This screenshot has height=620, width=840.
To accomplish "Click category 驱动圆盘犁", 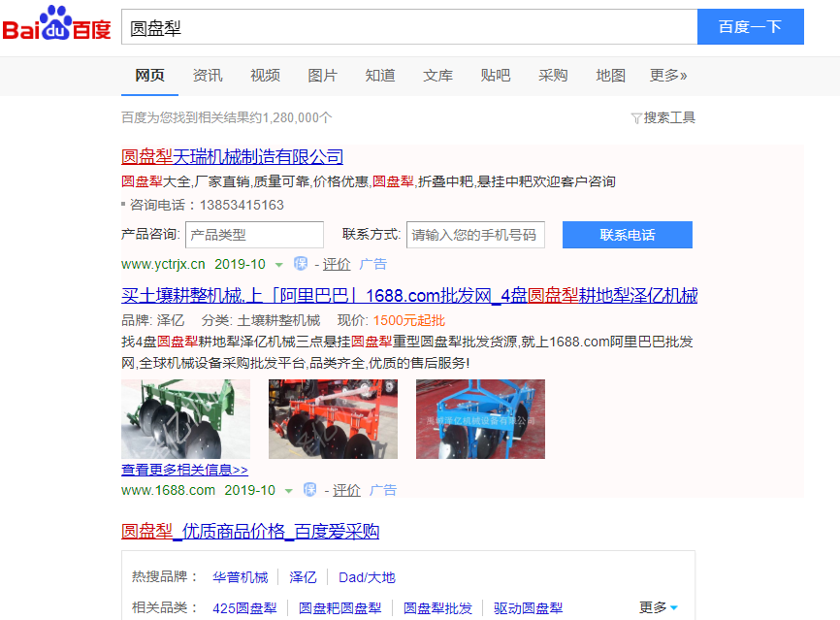I will click(x=529, y=608).
